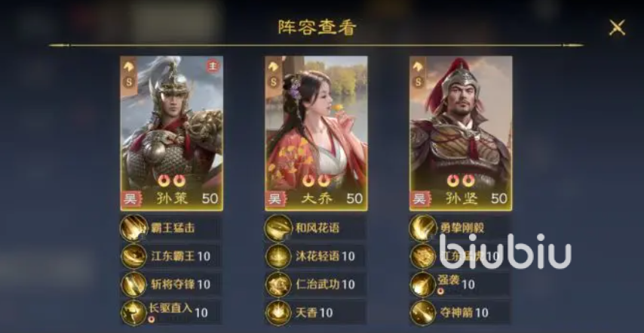Open the 夺神箭 skill icon
The image size is (644, 333).
[423, 313]
